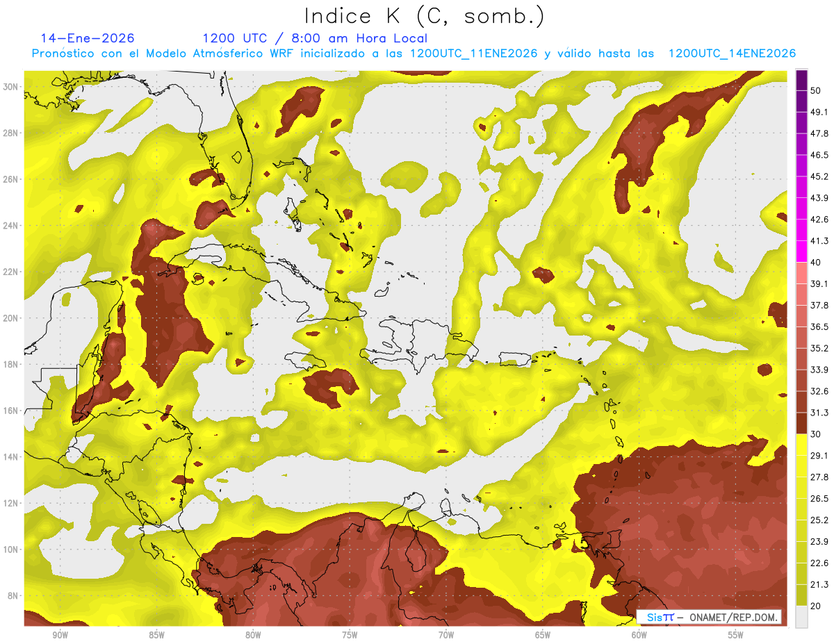Click the colorbar value '29.1'

click(819, 456)
